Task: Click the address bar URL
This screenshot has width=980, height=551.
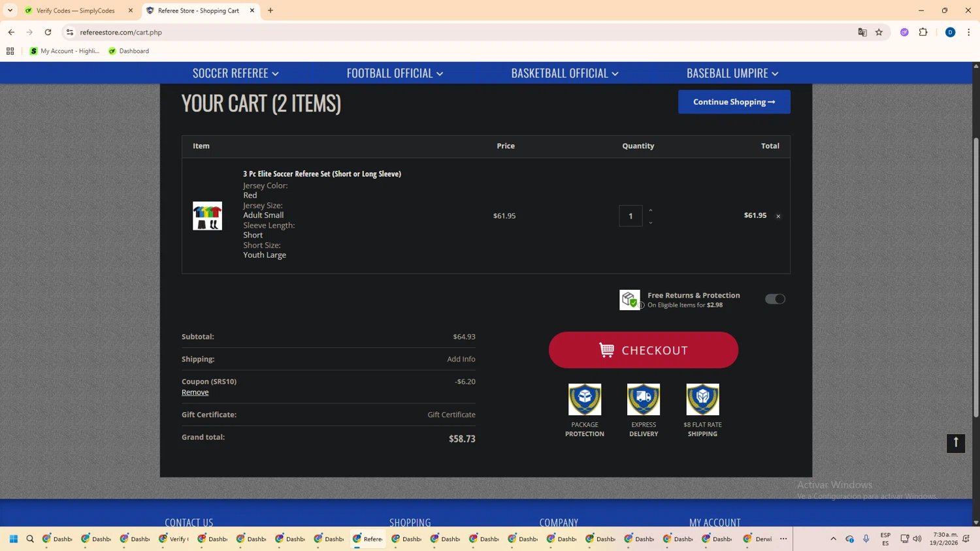Action: point(121,32)
